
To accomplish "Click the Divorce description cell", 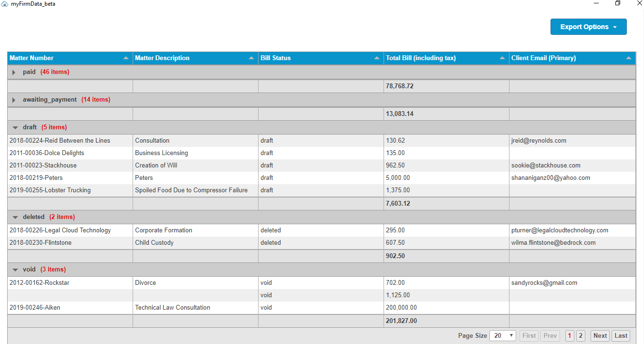I will [145, 283].
